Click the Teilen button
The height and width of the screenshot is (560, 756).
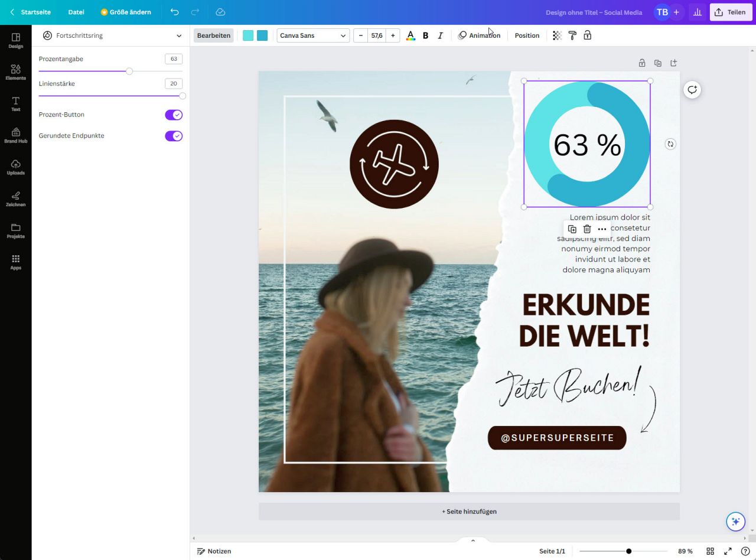(731, 12)
